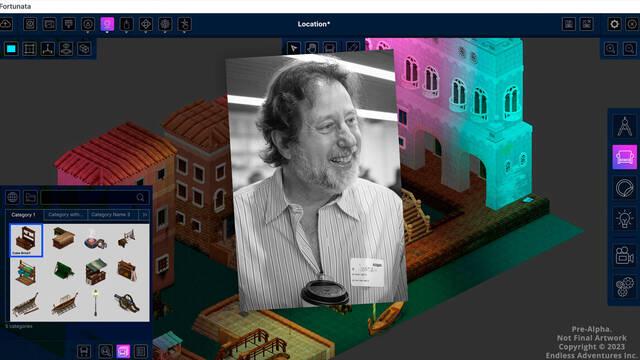Select the wooden counter asset thumbnail

point(63,238)
